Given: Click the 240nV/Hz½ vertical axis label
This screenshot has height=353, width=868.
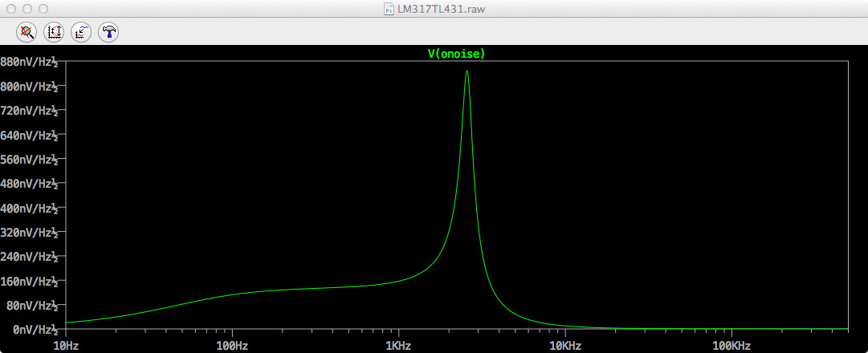Looking at the screenshot, I should click(x=29, y=258).
